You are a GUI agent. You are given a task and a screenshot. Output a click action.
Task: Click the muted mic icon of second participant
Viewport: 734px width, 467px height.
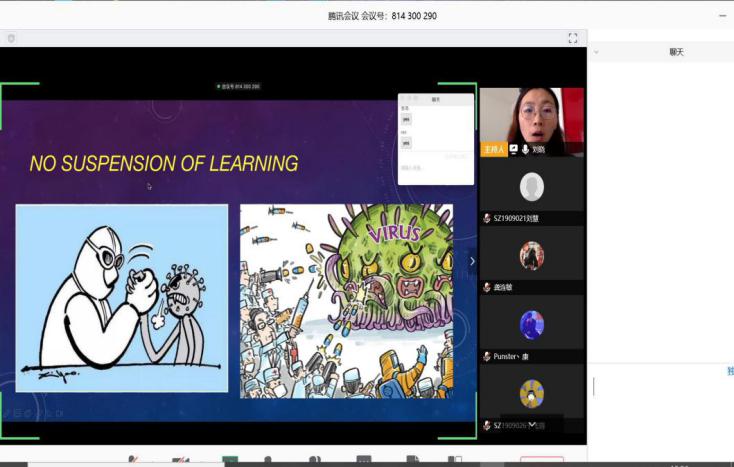[487, 287]
